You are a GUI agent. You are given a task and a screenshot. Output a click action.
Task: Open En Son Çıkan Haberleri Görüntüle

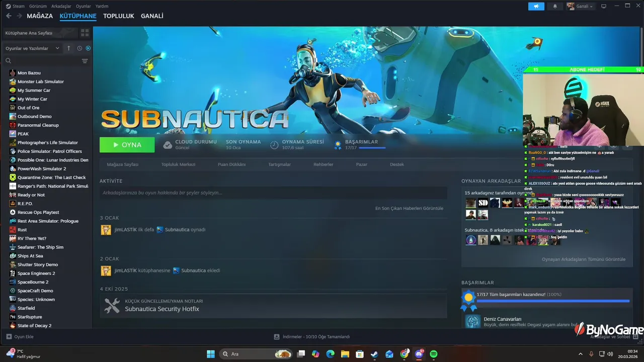pos(409,208)
